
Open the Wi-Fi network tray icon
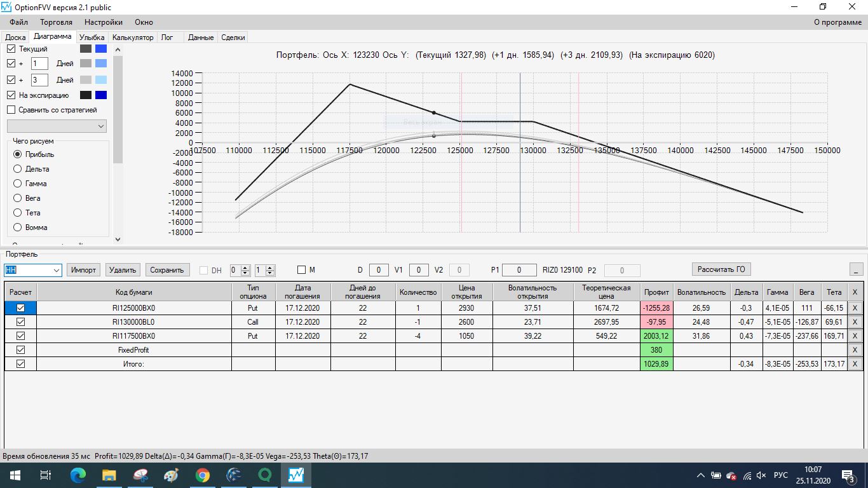747,475
